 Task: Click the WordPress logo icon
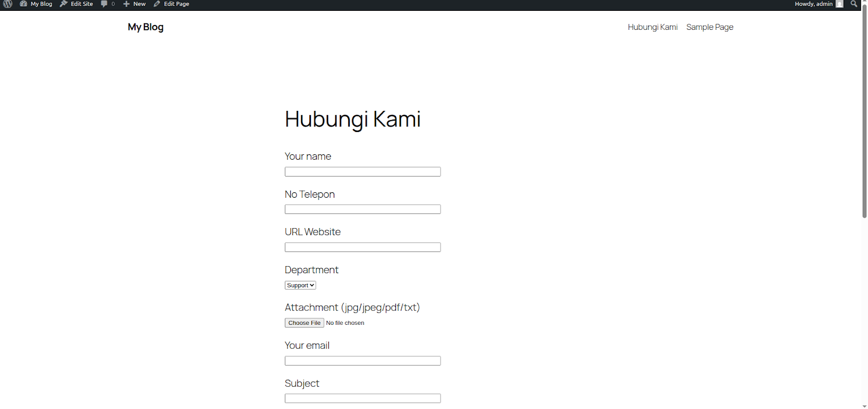[x=8, y=4]
